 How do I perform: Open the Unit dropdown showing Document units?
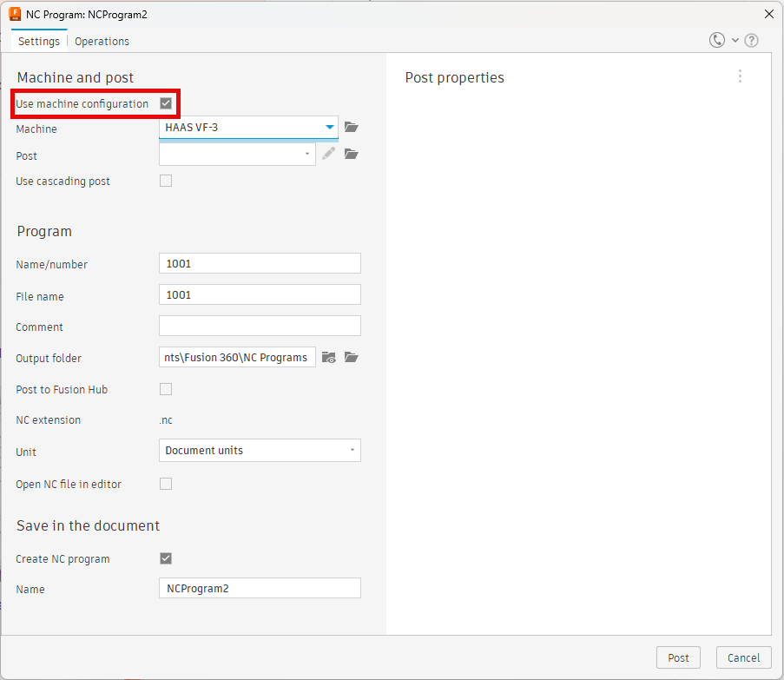click(x=260, y=451)
